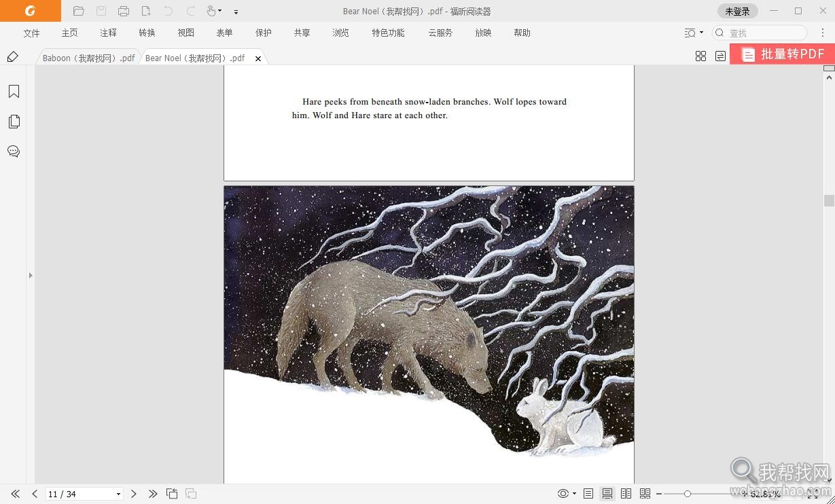Go to the previous page
Image resolution: width=835 pixels, height=504 pixels.
click(x=35, y=494)
